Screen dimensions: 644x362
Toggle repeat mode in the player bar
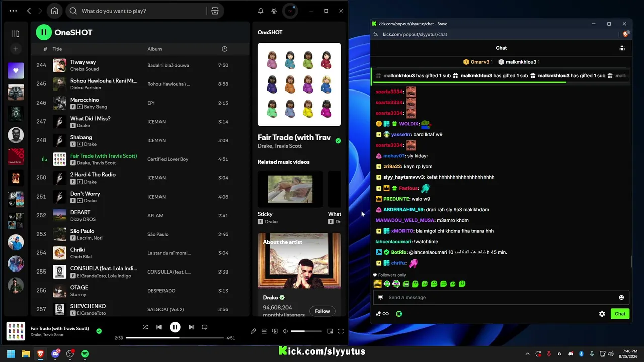204,327
